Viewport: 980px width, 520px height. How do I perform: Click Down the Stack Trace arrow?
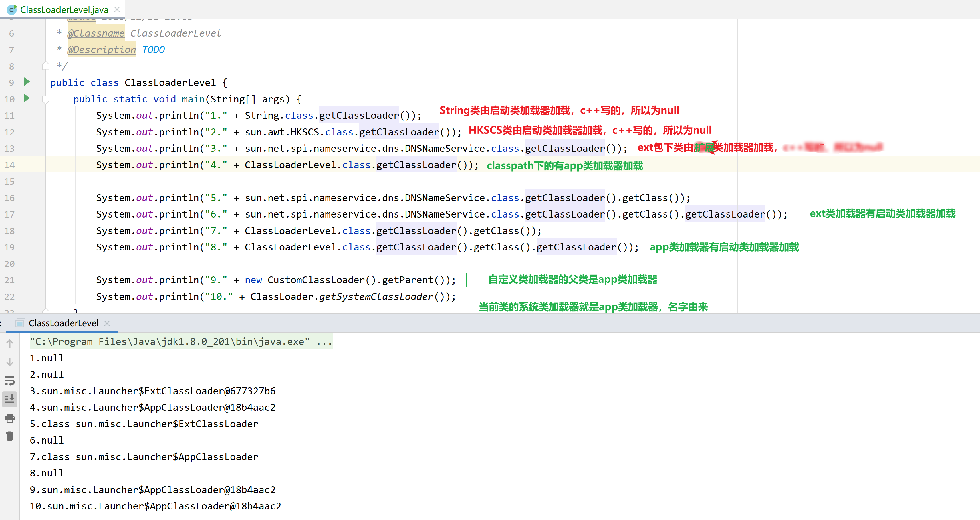pyautogui.click(x=10, y=362)
